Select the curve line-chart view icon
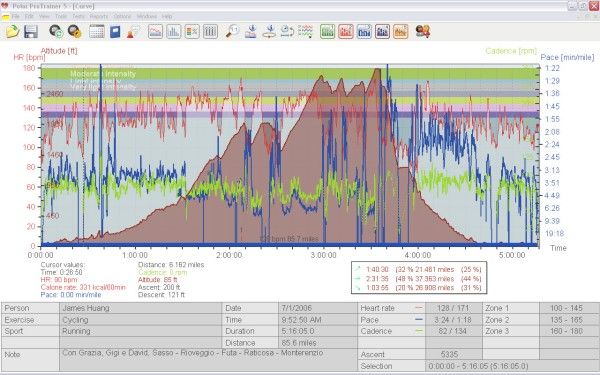 155,31
